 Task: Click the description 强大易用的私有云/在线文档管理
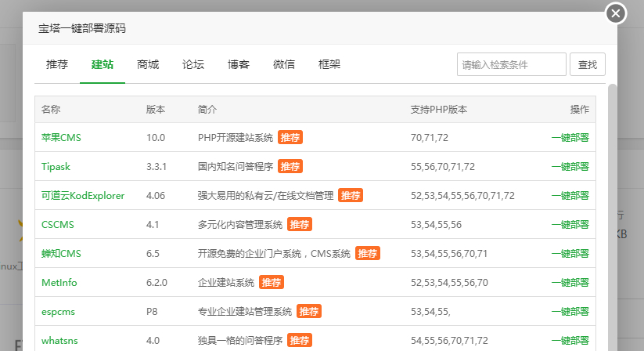(x=266, y=196)
